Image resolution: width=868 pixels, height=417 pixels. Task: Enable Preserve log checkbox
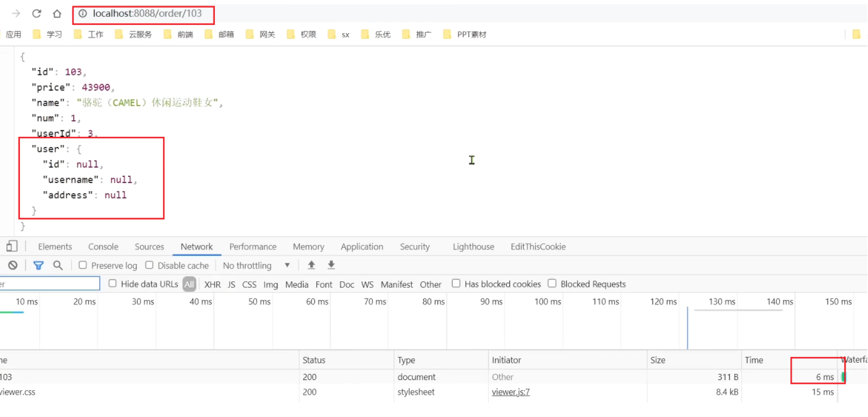[82, 265]
